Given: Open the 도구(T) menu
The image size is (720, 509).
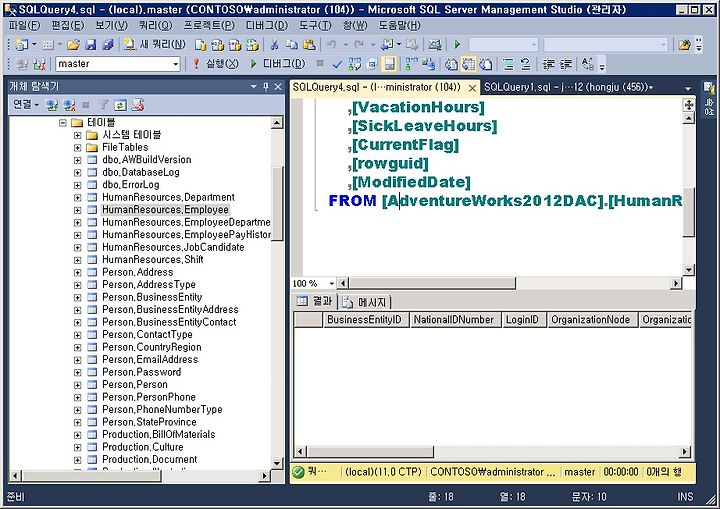Looking at the screenshot, I should tap(315, 25).
